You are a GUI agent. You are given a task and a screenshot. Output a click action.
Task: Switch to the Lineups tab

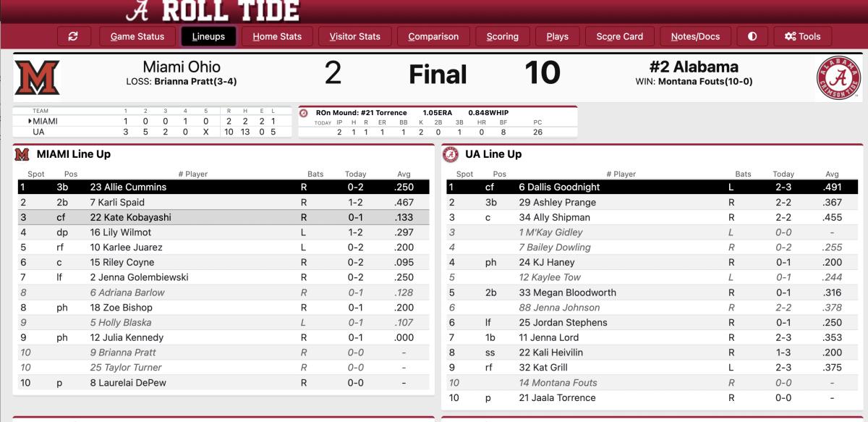click(x=208, y=36)
